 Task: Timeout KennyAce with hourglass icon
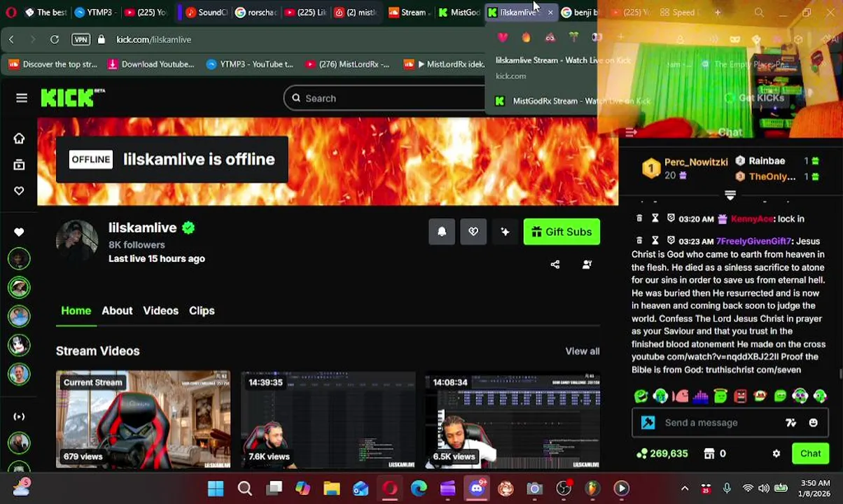655,219
